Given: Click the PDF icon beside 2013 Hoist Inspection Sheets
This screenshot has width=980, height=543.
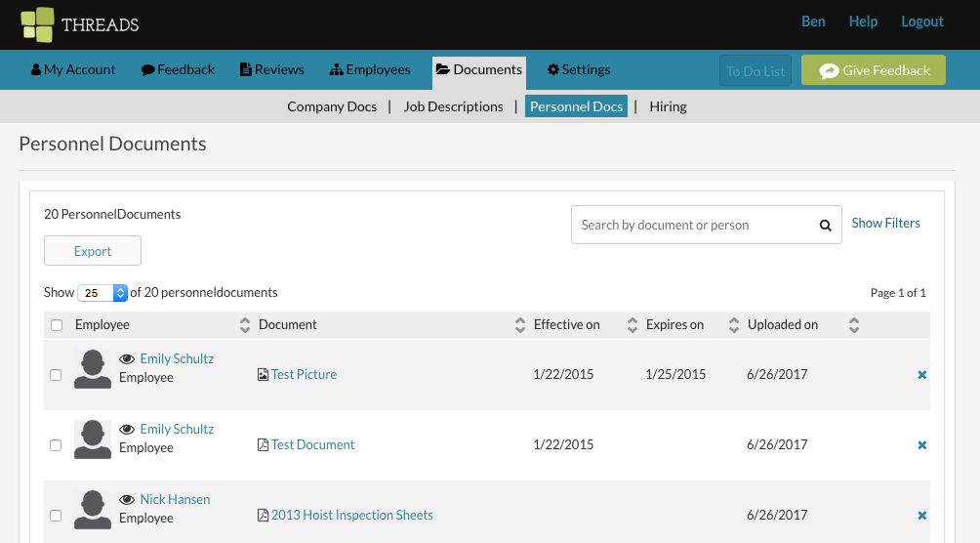Looking at the screenshot, I should [264, 515].
